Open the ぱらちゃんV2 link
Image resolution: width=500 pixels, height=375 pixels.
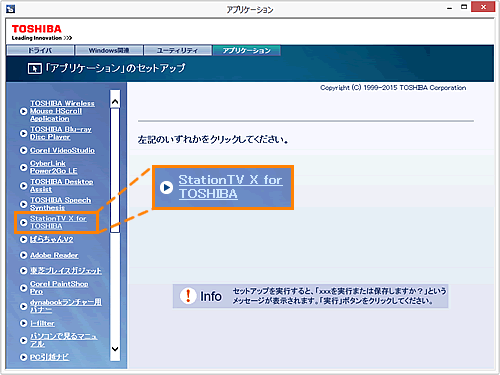[51, 239]
